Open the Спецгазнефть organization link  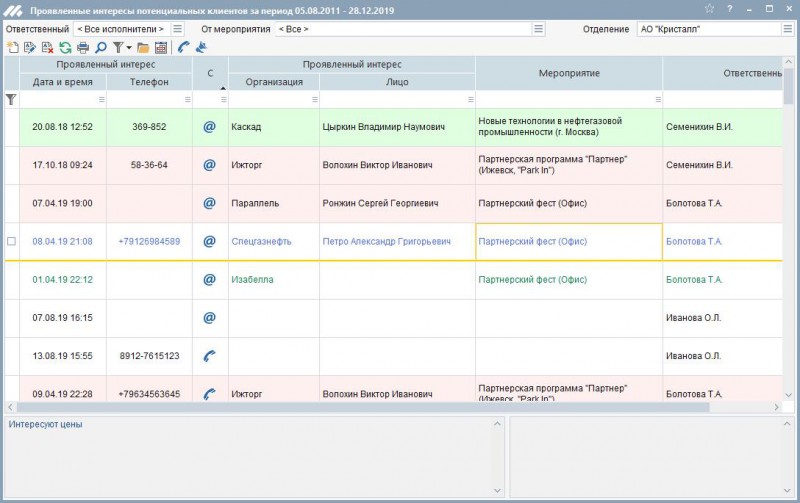click(260, 241)
